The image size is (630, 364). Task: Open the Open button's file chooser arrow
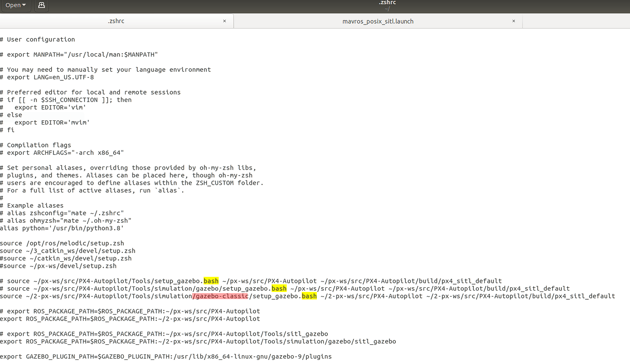click(23, 6)
